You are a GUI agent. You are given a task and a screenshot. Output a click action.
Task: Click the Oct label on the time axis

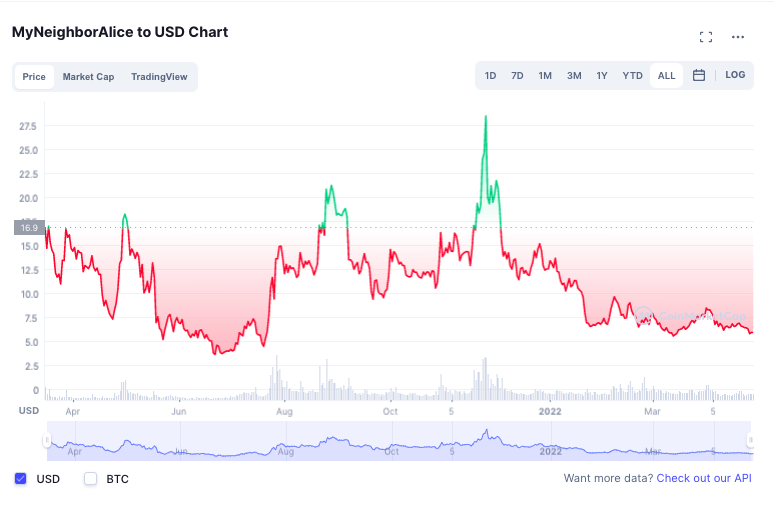(390, 411)
